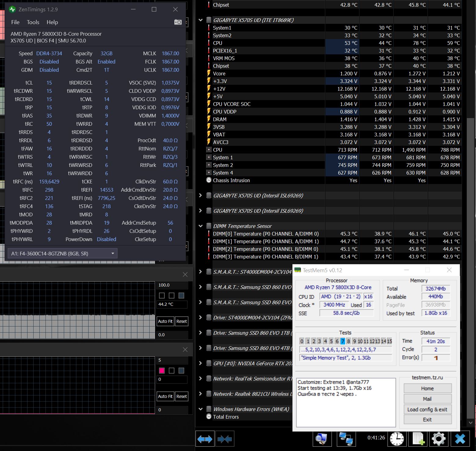Click the 0:41:26 elapsed time readout

[376, 438]
